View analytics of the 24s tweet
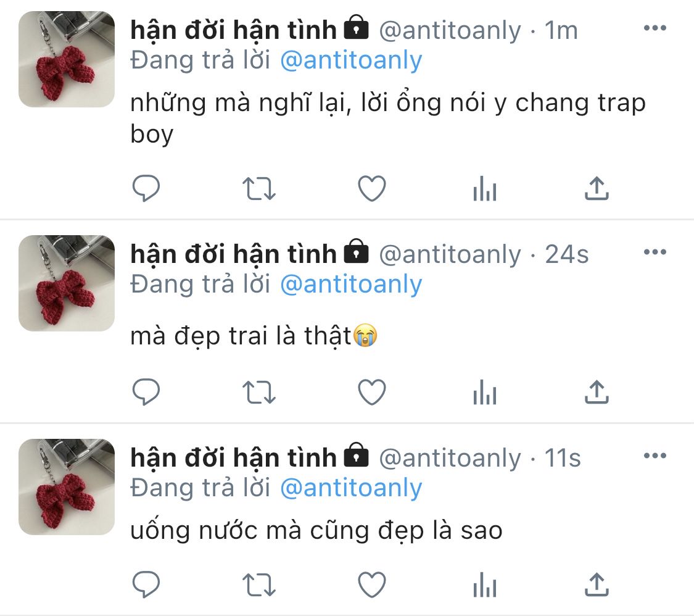Viewport: 694px width, 616px height. click(485, 393)
